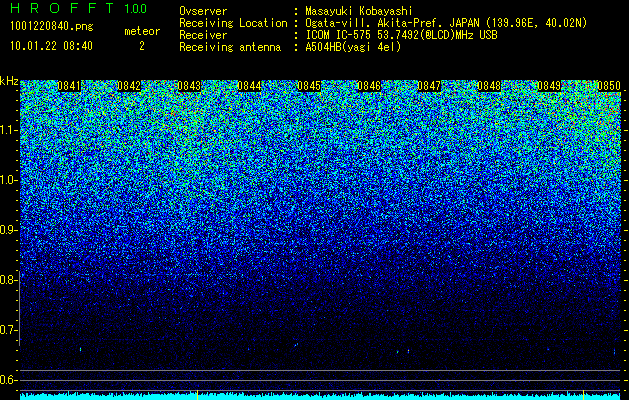Click the 0846 time marker
Screen dimensions: 629x400
[x=369, y=86]
